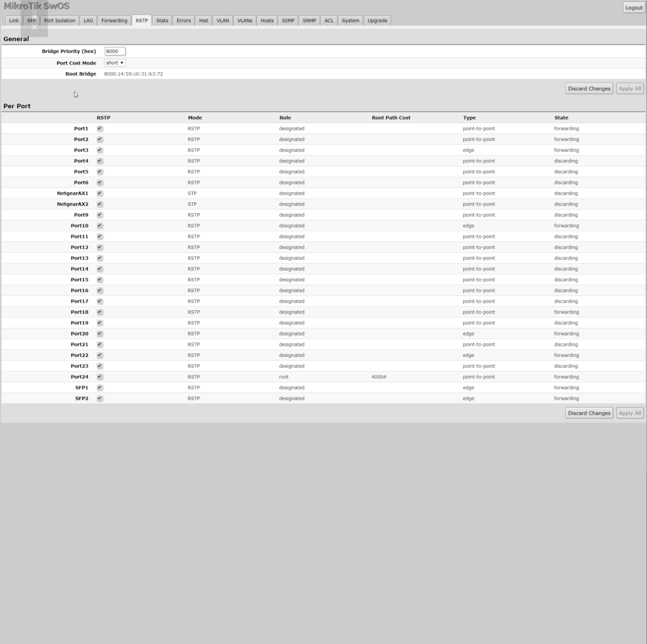This screenshot has height=644, width=647.
Task: Switch to the VLANs tab
Action: click(x=245, y=20)
